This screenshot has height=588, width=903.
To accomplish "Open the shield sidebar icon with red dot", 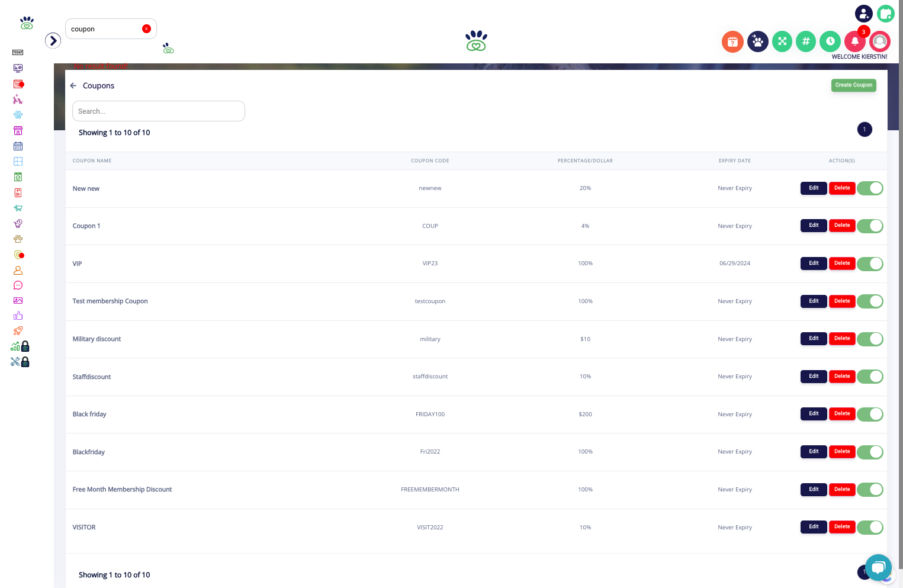I will [x=19, y=255].
